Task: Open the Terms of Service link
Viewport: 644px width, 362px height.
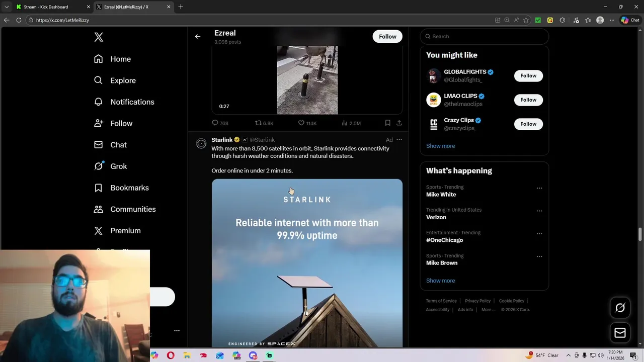Action: click(x=441, y=301)
